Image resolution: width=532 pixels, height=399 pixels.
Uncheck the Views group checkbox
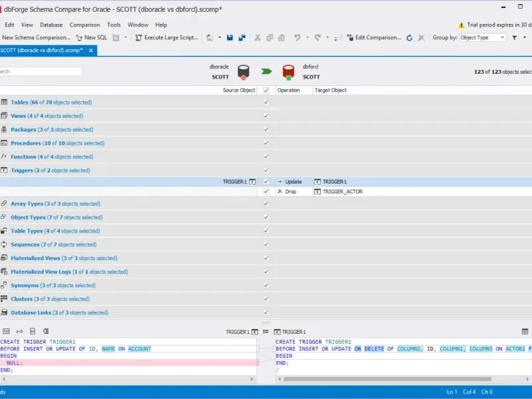click(266, 116)
